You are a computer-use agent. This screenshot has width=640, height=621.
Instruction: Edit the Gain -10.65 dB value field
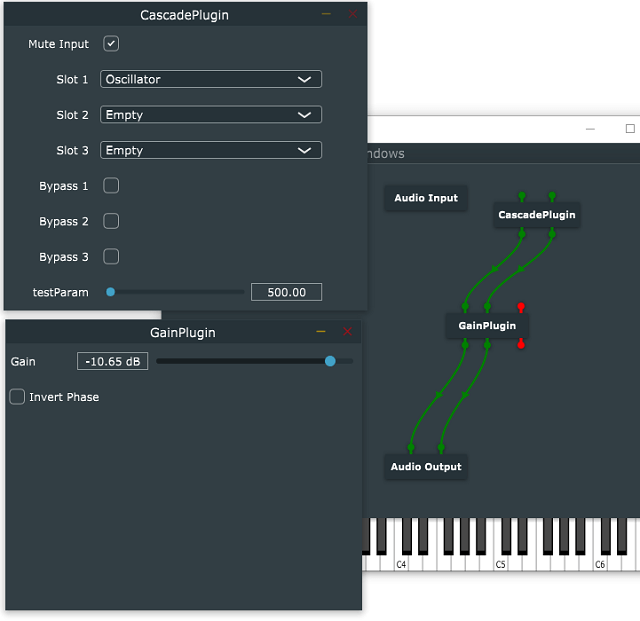113,361
